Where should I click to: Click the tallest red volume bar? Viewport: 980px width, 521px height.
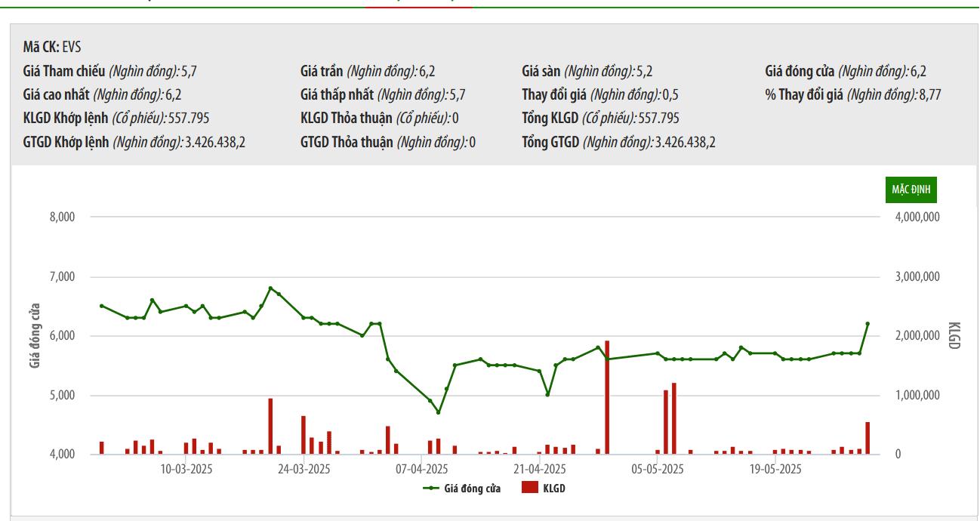(607, 397)
